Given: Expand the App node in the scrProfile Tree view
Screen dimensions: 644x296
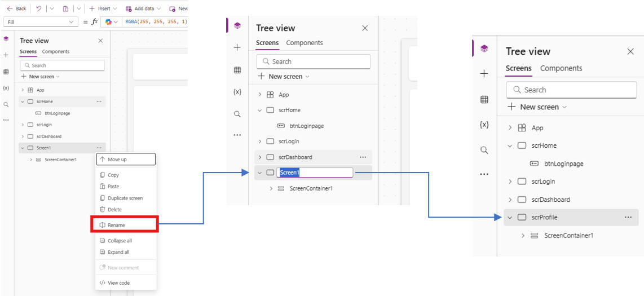Looking at the screenshot, I should click(x=510, y=127).
